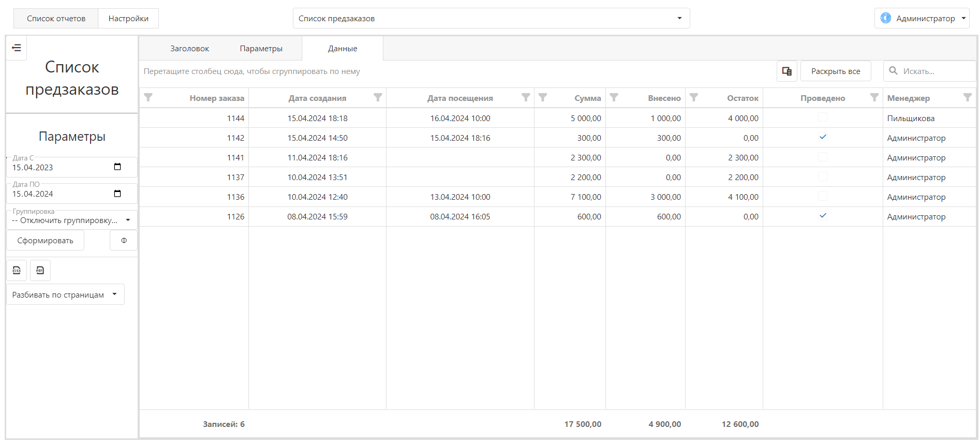Click the magnifier search icon
The image size is (980, 443).
893,71
